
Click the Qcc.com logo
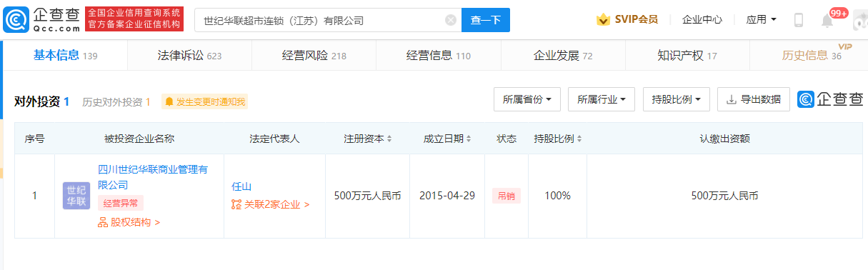[41, 19]
